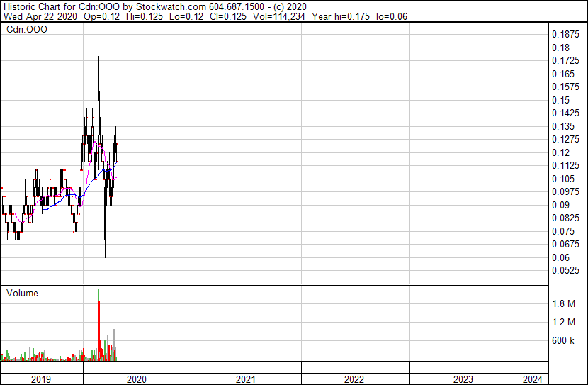Select the 0.15 price axis label

pyautogui.click(x=561, y=100)
